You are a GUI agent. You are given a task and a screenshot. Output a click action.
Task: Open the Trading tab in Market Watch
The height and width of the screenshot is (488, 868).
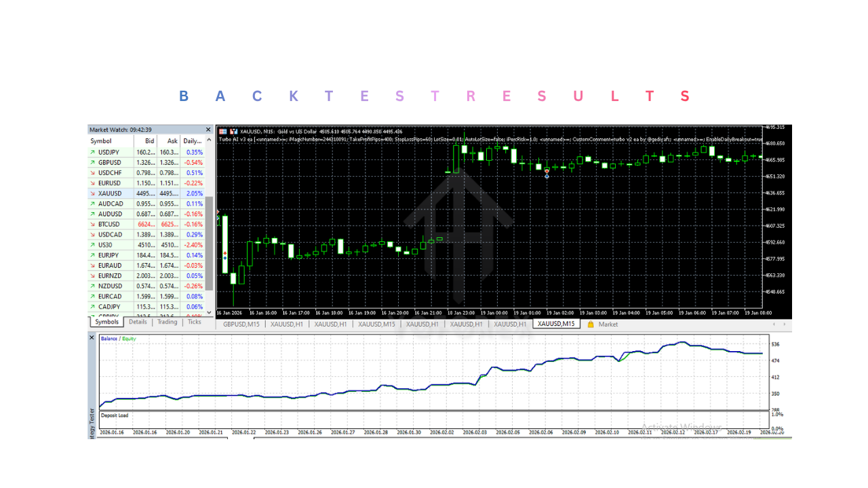(167, 322)
